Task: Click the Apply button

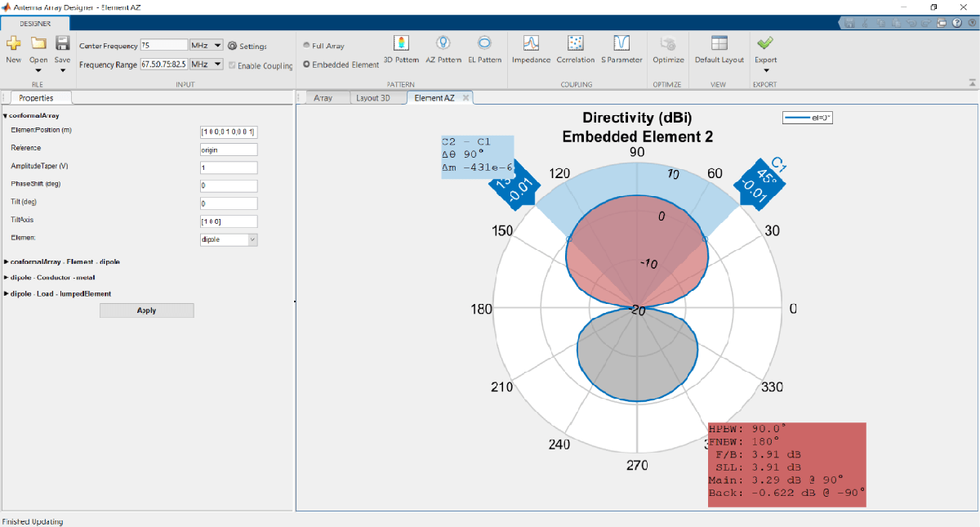Action: [x=147, y=310]
